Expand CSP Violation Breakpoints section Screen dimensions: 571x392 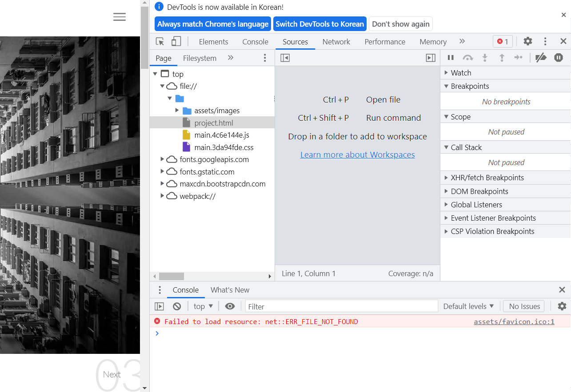click(x=505, y=231)
